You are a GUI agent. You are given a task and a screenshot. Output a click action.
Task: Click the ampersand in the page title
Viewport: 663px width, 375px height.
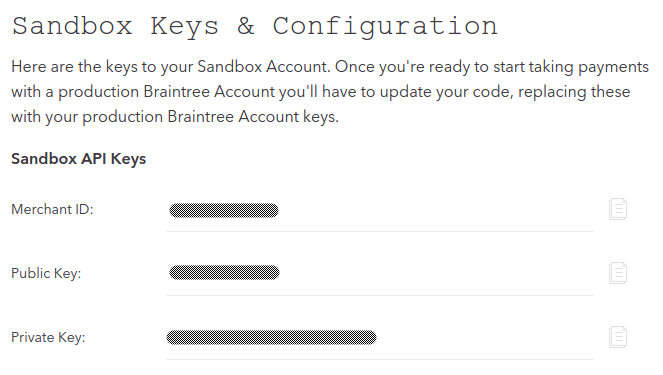[246, 26]
